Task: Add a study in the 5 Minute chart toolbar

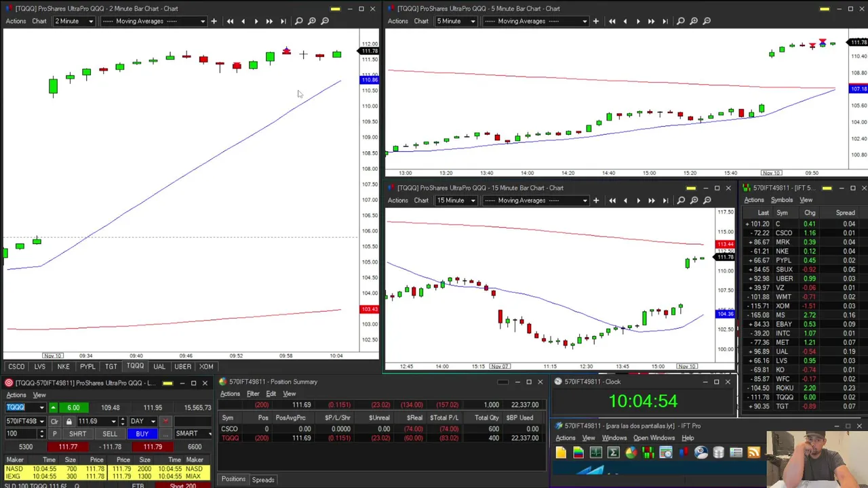Action: click(x=595, y=21)
